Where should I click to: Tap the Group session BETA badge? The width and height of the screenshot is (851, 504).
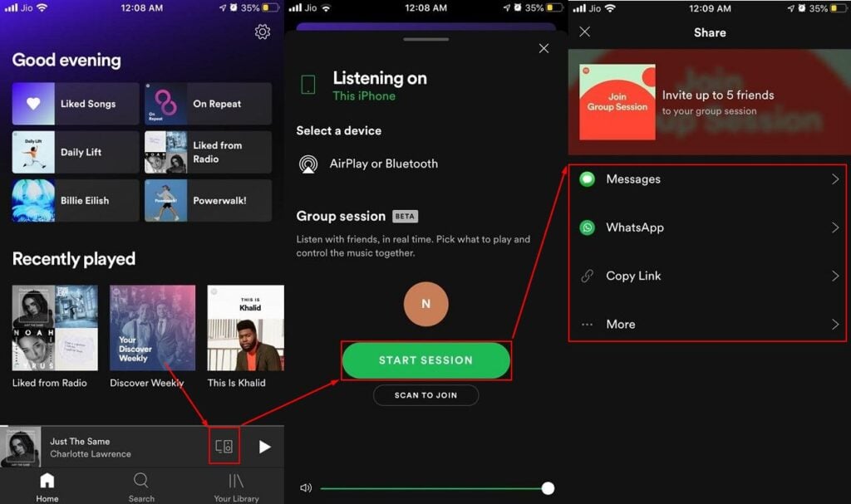405,216
